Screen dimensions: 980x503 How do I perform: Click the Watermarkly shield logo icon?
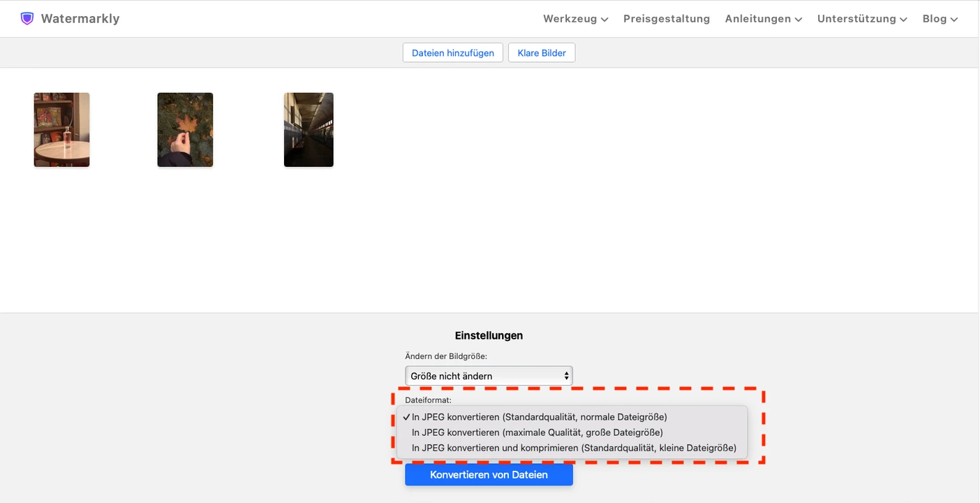(27, 19)
